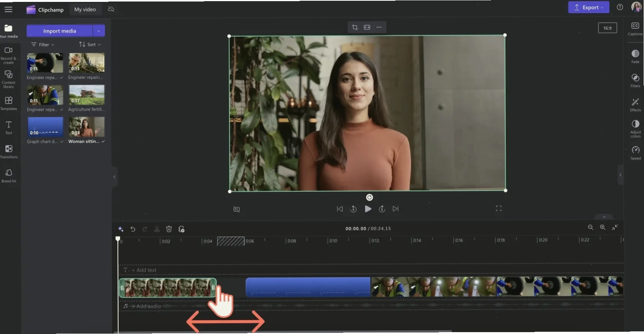Open the user profile avatar
This screenshot has height=334, width=644.
click(636, 7)
